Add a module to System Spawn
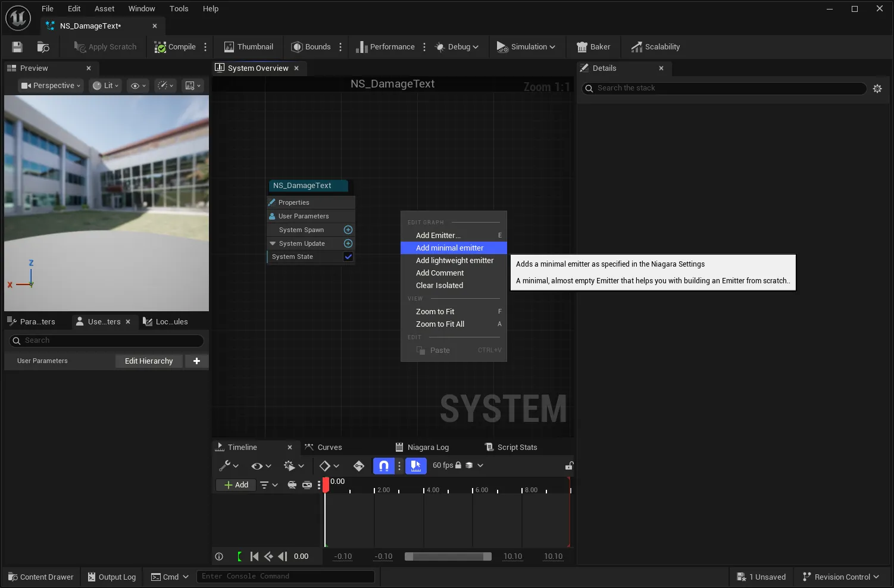The image size is (894, 588). click(348, 230)
